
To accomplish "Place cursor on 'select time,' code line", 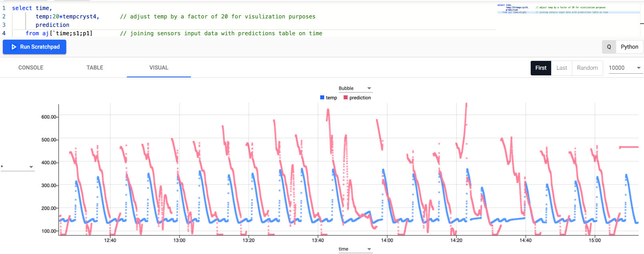I will 32,8.
